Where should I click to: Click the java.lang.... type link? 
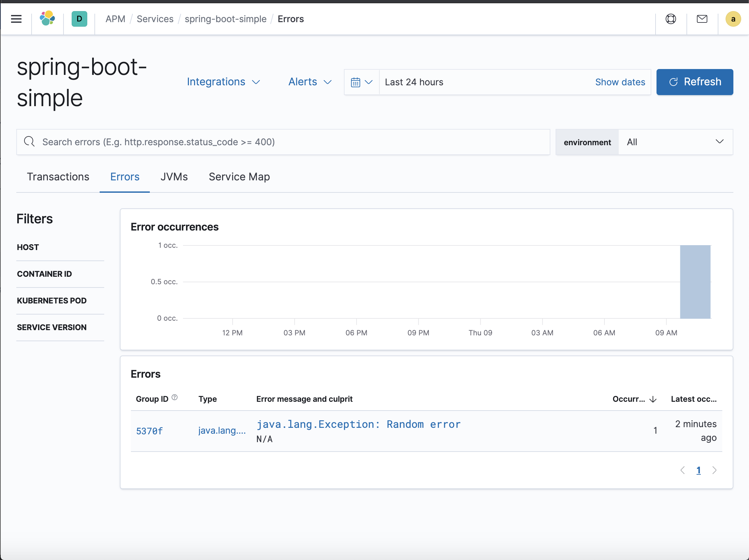[222, 431]
